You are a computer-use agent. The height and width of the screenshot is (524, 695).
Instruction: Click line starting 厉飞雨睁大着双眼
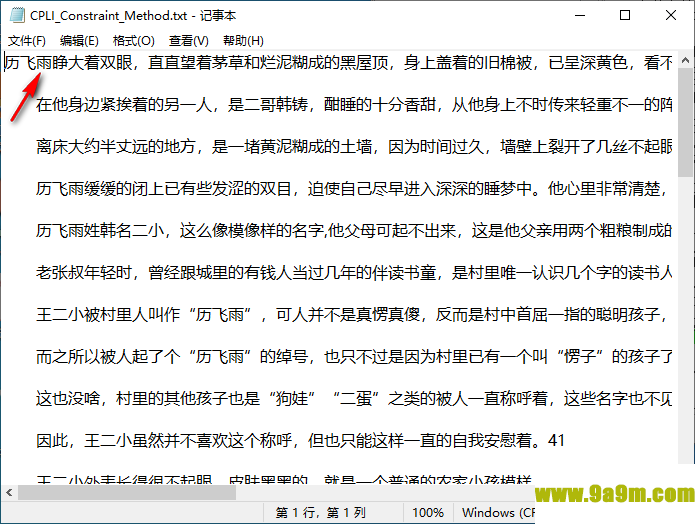(x=339, y=63)
